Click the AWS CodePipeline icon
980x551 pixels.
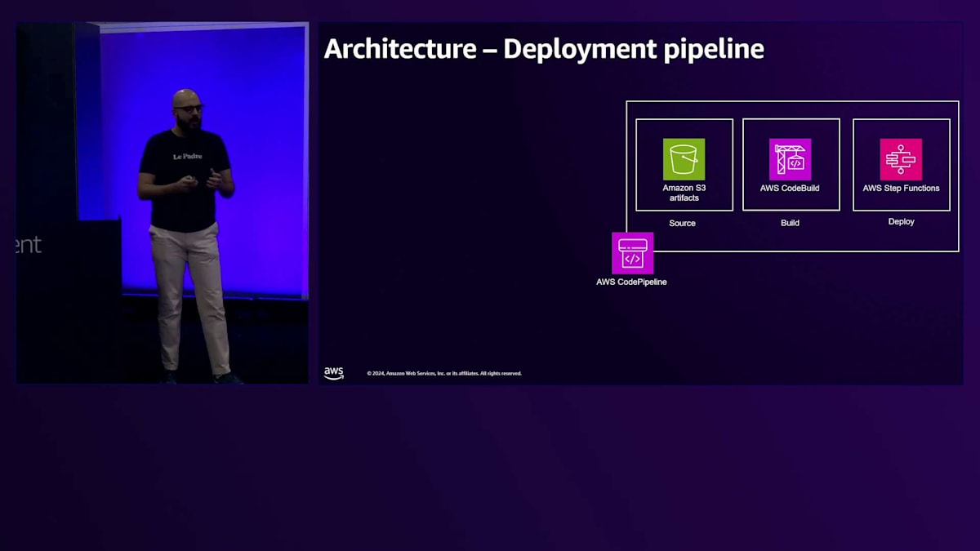[x=632, y=253]
